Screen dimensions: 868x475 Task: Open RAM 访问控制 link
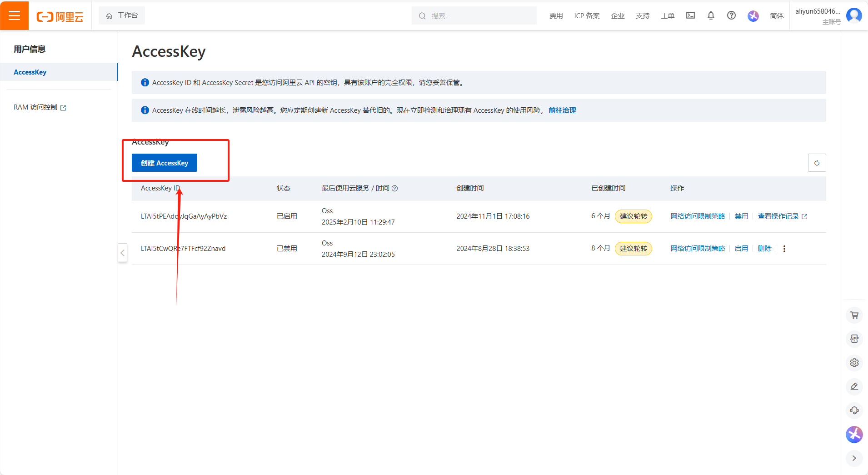[40, 107]
